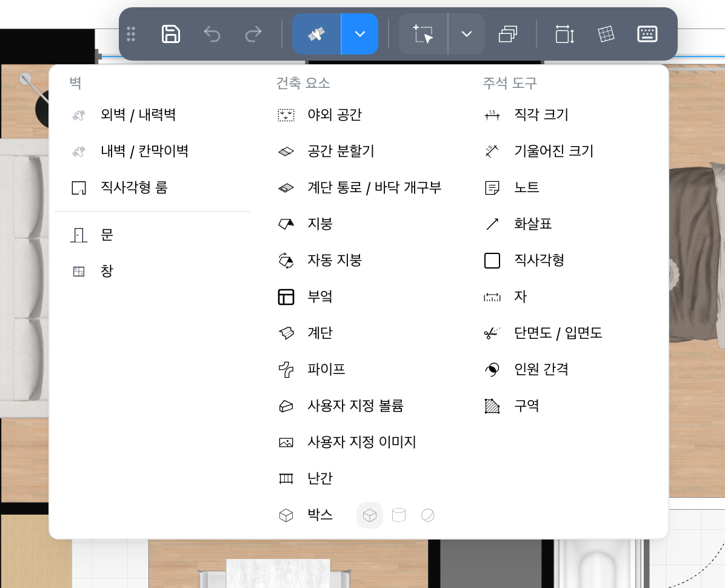Select the cube shape option for 박스

pyautogui.click(x=369, y=515)
